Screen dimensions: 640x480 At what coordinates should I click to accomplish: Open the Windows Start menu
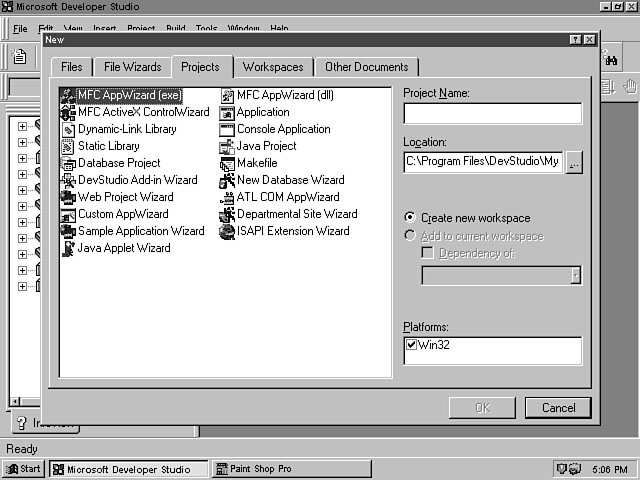tap(24, 468)
